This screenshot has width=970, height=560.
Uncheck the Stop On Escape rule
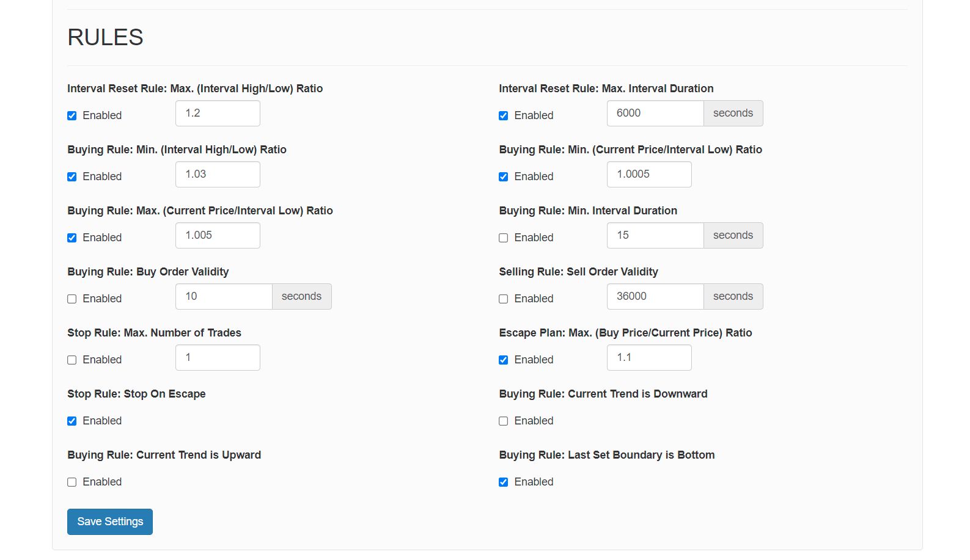pos(72,421)
